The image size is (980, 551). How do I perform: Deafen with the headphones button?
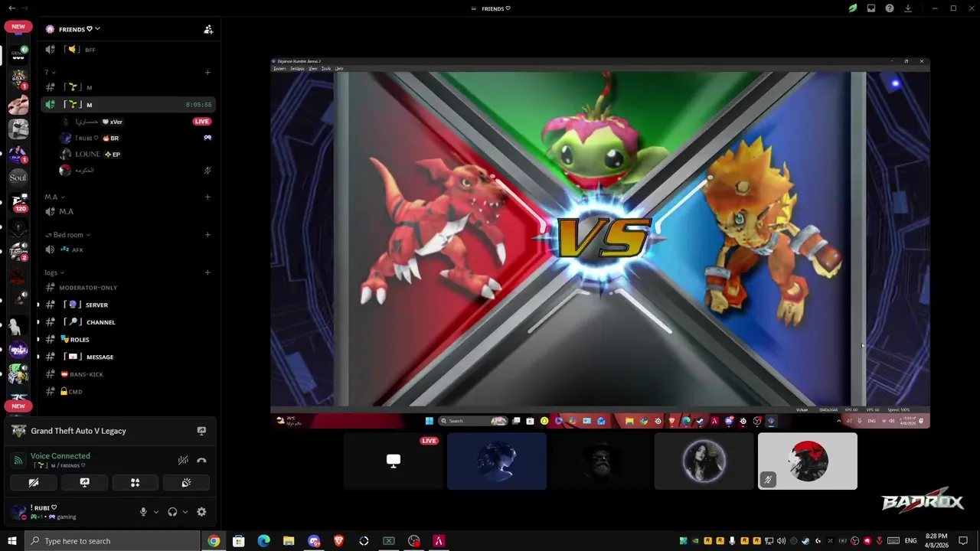click(x=172, y=512)
